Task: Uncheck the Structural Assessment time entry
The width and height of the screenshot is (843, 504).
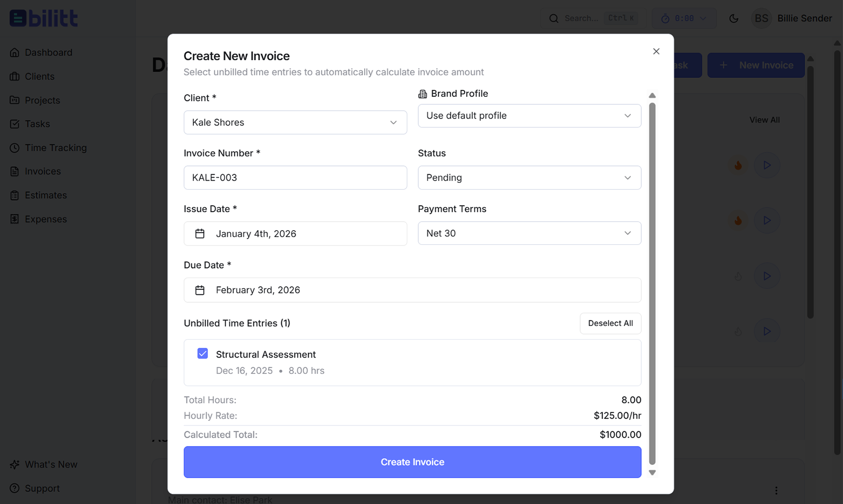Action: pos(202,353)
